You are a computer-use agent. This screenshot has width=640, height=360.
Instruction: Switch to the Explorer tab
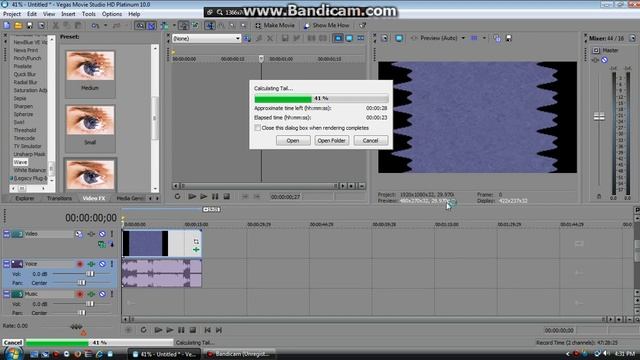(25, 198)
